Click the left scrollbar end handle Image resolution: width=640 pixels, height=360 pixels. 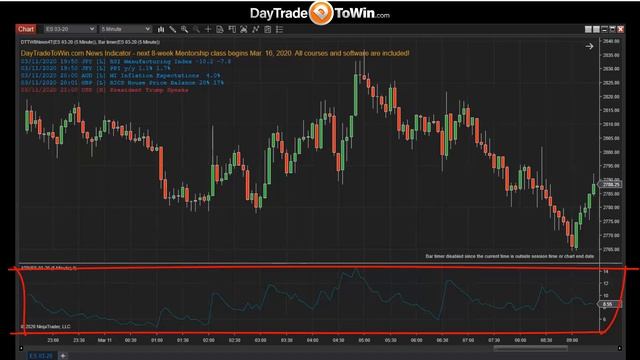click(21, 348)
